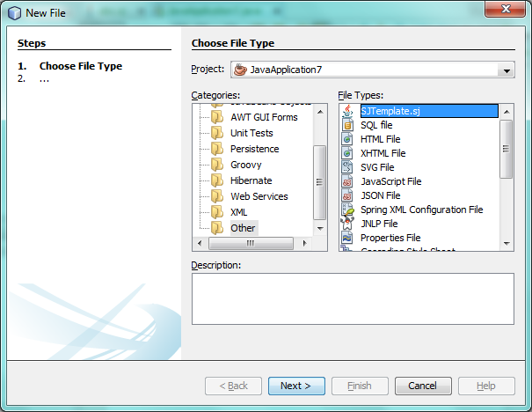
Task: Click the HTML File icon
Action: (347, 139)
